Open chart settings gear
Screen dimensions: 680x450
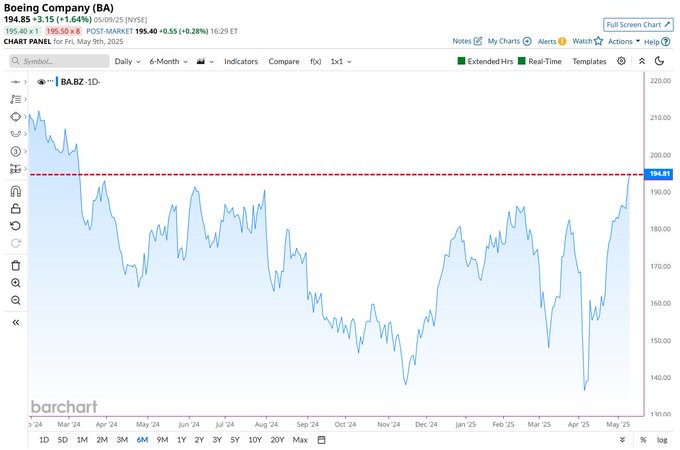click(621, 61)
